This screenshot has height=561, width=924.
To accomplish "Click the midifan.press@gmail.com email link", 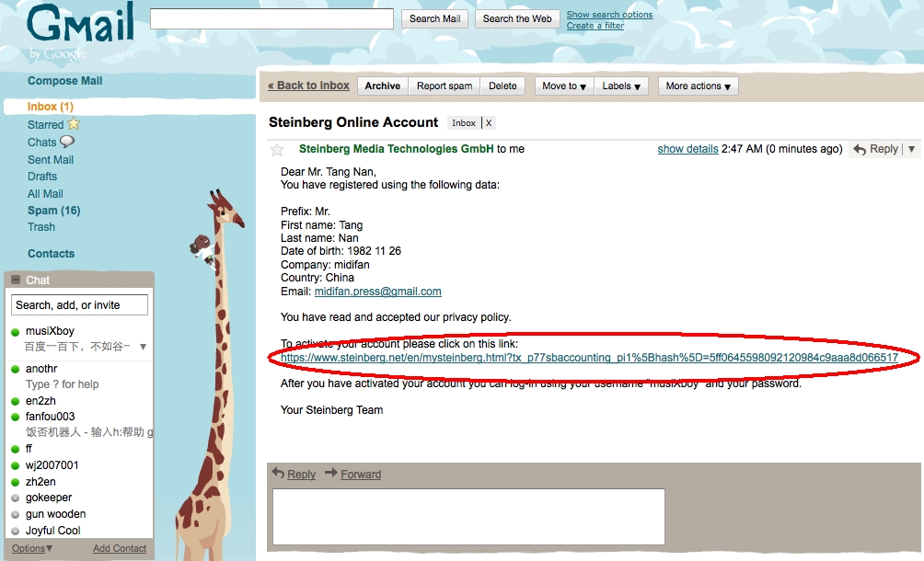I will (x=377, y=292).
